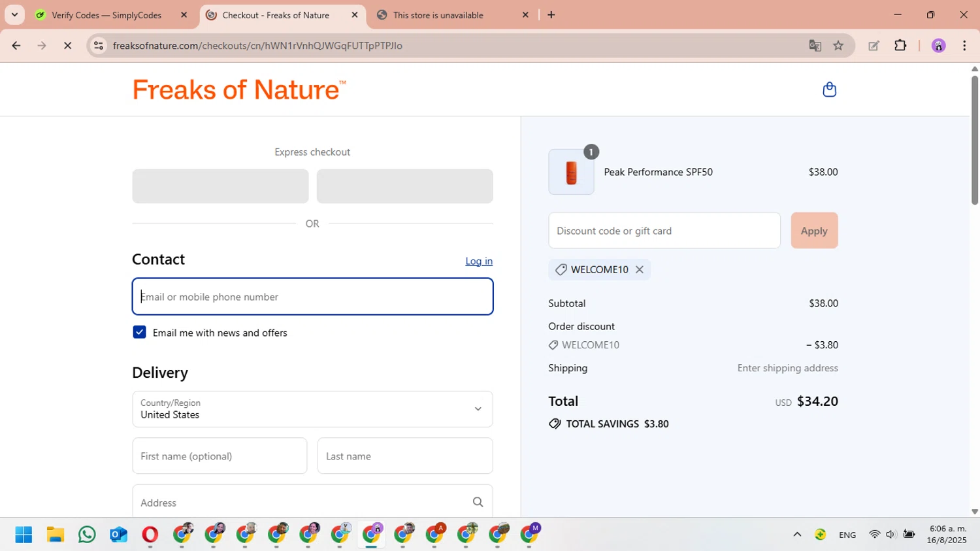Screen dimensions: 980x551
Task: Click the First name (optional) field
Action: click(220, 456)
